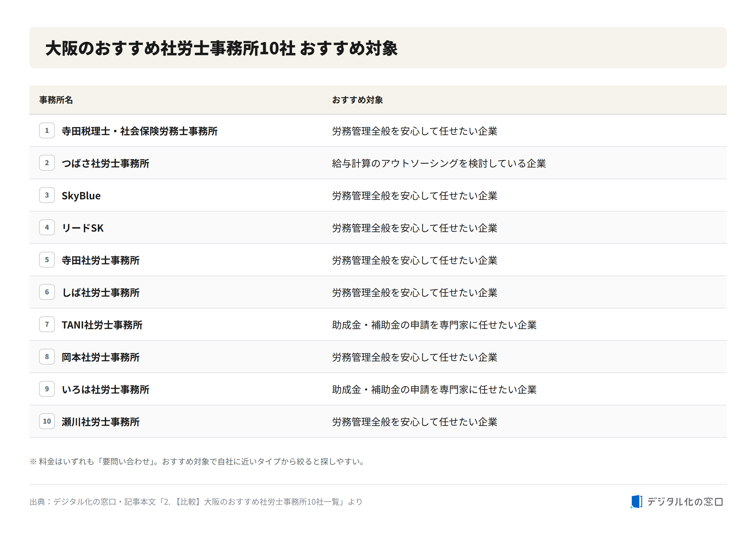Click the number 9 badge

coord(47,389)
